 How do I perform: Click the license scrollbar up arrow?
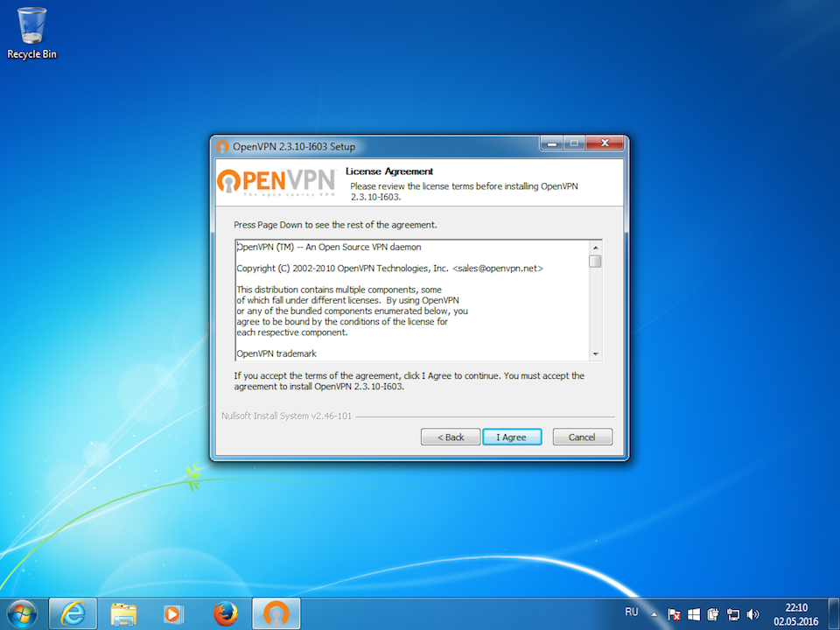tap(595, 247)
